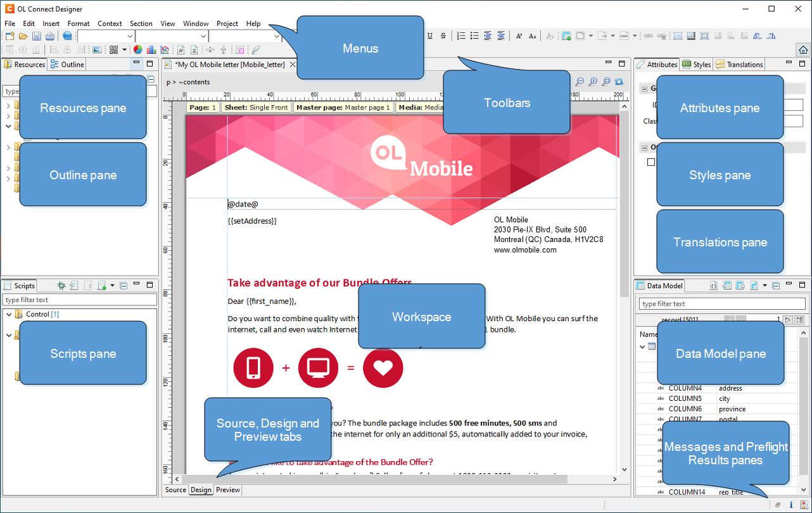
Task: Insert a barcode using the QR icon
Action: click(114, 49)
